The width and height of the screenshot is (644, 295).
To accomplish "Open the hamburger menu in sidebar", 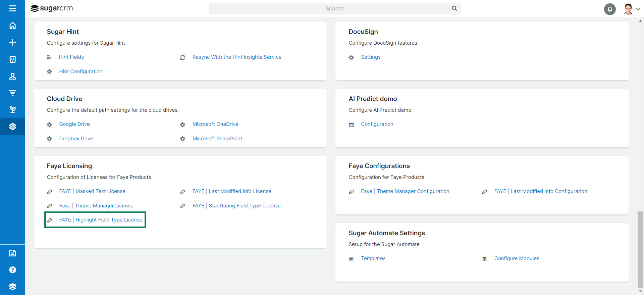I will point(12,8).
